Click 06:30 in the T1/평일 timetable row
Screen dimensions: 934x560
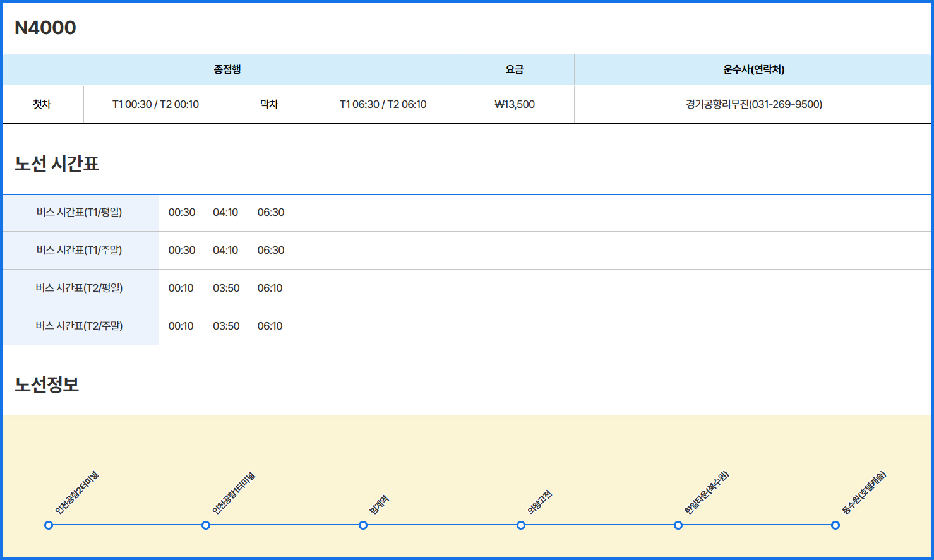click(271, 213)
